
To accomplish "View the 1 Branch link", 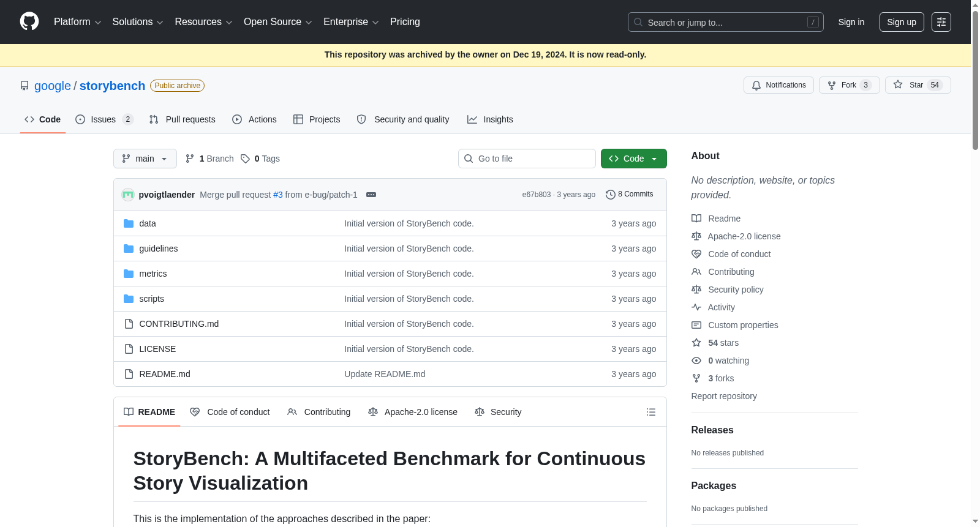I will click(209, 159).
